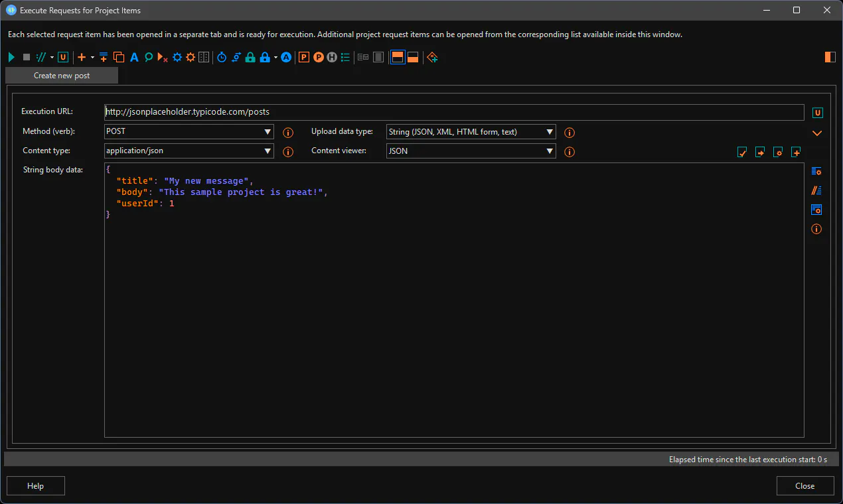
Task: Show info for Upload data type
Action: point(570,133)
